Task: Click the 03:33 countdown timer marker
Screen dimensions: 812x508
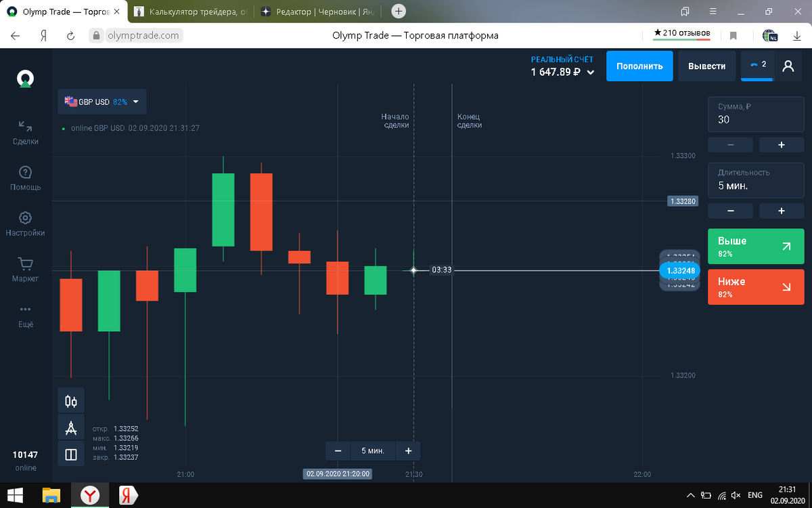Action: [x=441, y=270]
